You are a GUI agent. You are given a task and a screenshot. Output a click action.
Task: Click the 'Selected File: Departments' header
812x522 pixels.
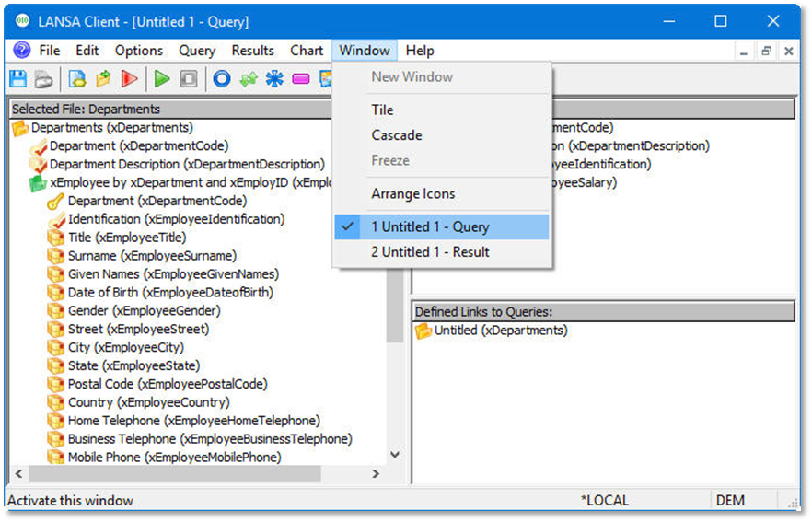(171, 110)
